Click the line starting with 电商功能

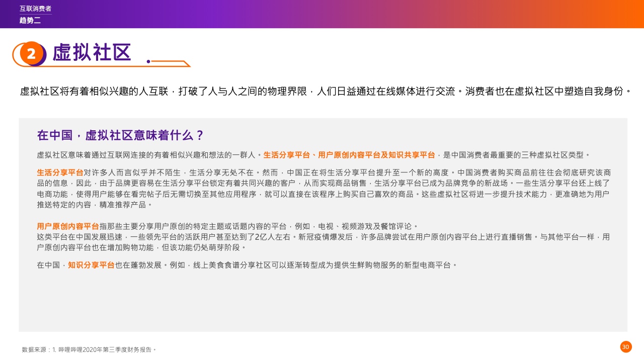click(x=322, y=194)
